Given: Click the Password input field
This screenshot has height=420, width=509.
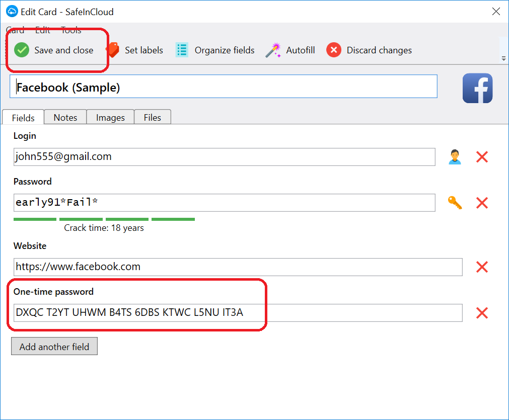Looking at the screenshot, I should [225, 203].
